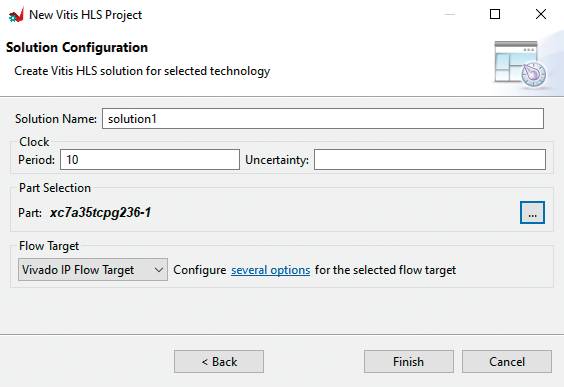Close the New Vitis HLS Project dialog
Viewport: 564px width, 387px height.
click(x=541, y=14)
